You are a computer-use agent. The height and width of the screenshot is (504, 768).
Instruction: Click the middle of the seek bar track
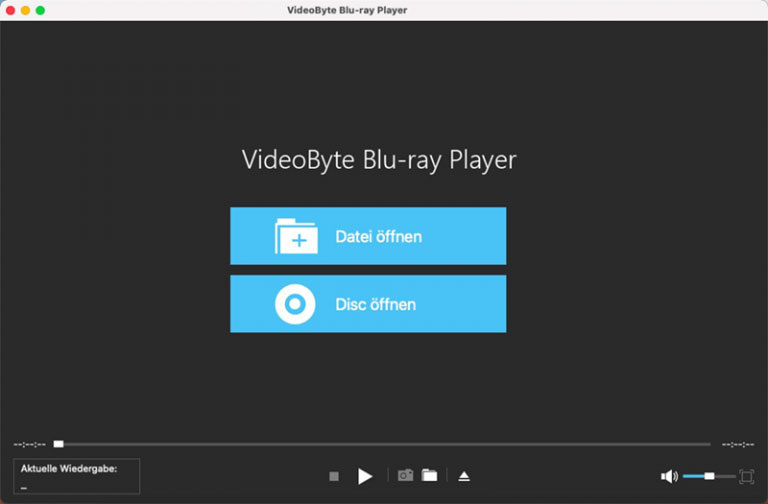tap(382, 444)
